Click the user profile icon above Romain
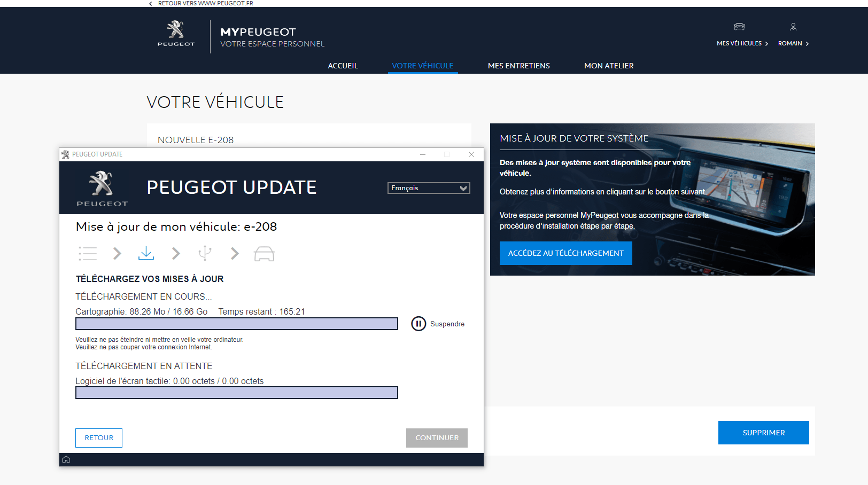 click(793, 27)
